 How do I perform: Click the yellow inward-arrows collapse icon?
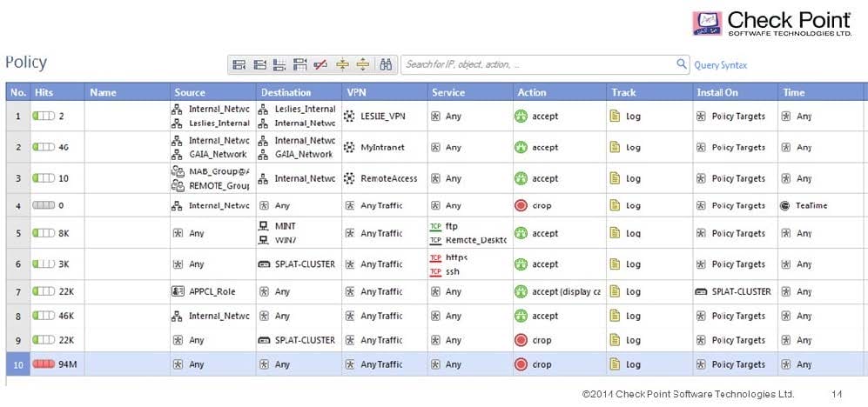click(x=343, y=64)
